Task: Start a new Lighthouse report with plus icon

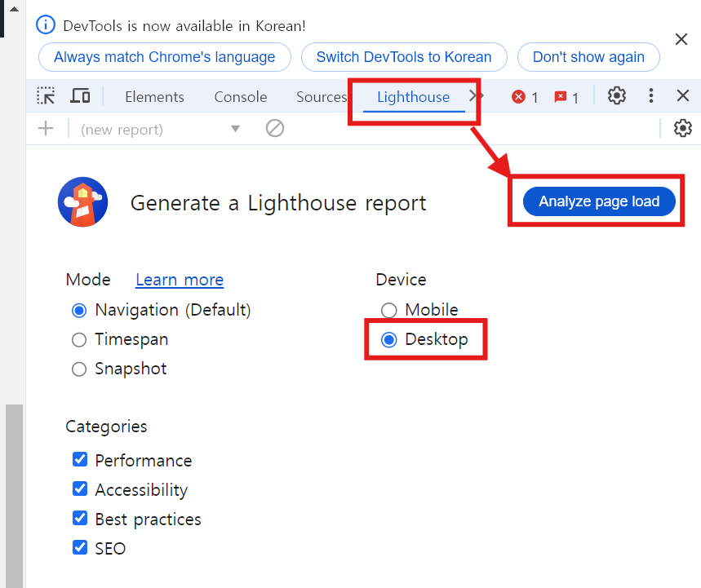Action: tap(46, 128)
